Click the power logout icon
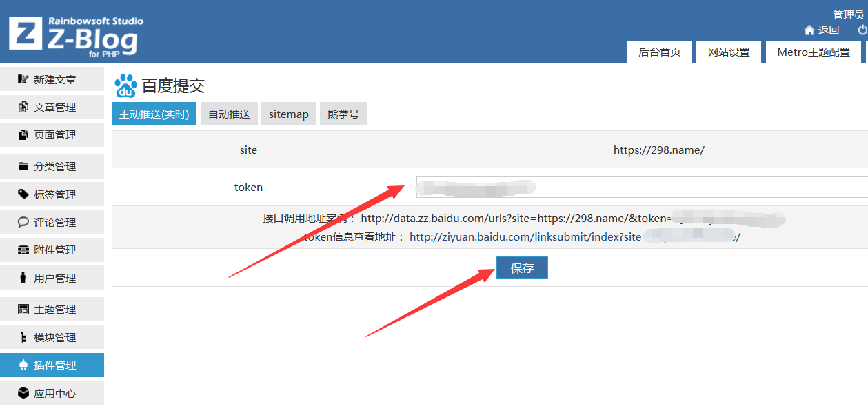This screenshot has height=413, width=868. tap(862, 30)
